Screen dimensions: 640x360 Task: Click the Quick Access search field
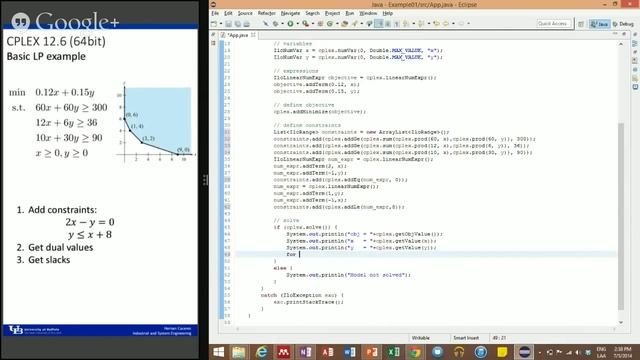tap(553, 24)
